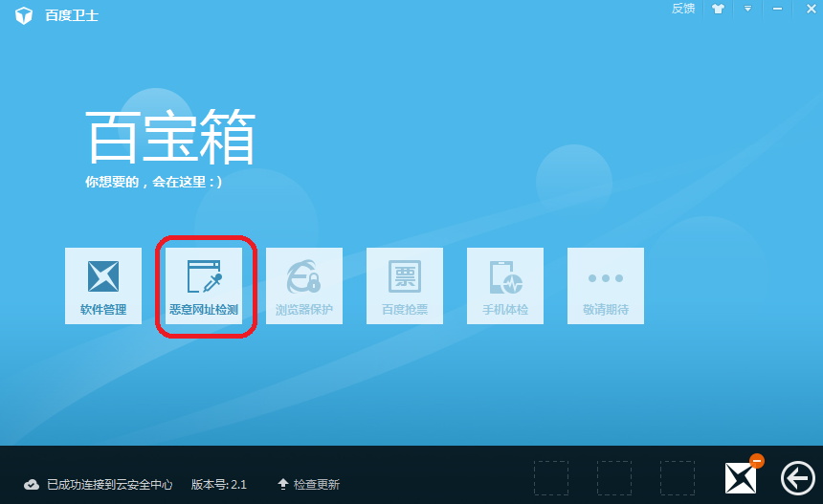The image size is (823, 504).
Task: Click the 你想要的，会在这里 subtitle text
Action: [154, 182]
